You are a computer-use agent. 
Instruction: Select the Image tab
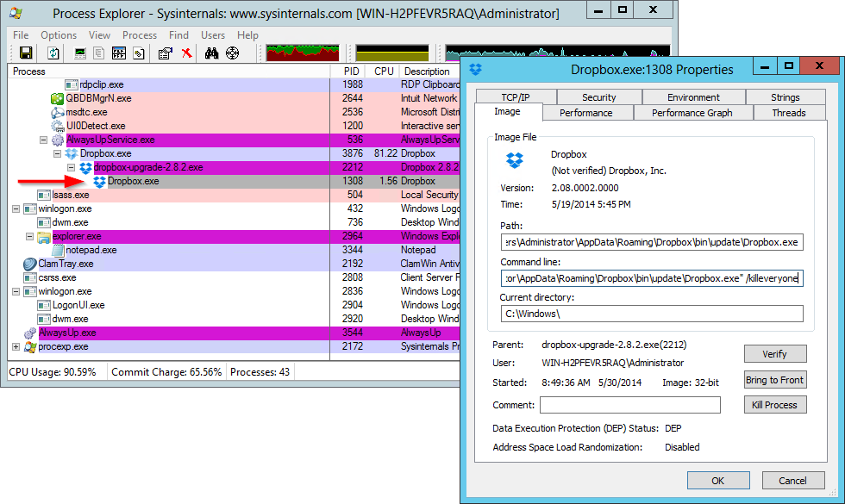tap(507, 111)
